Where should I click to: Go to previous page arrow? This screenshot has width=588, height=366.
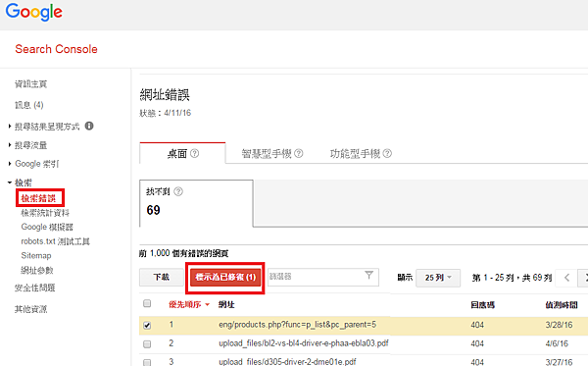pyautogui.click(x=566, y=278)
